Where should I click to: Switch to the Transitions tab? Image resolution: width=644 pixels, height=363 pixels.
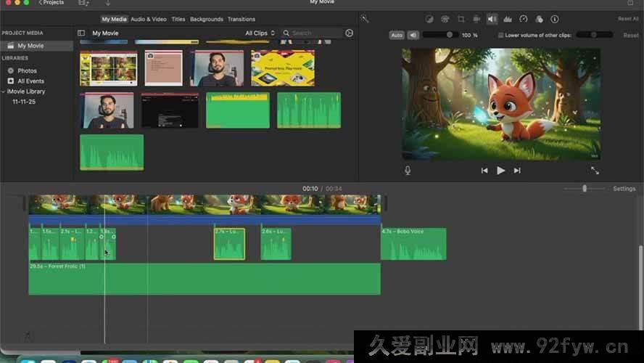click(241, 19)
